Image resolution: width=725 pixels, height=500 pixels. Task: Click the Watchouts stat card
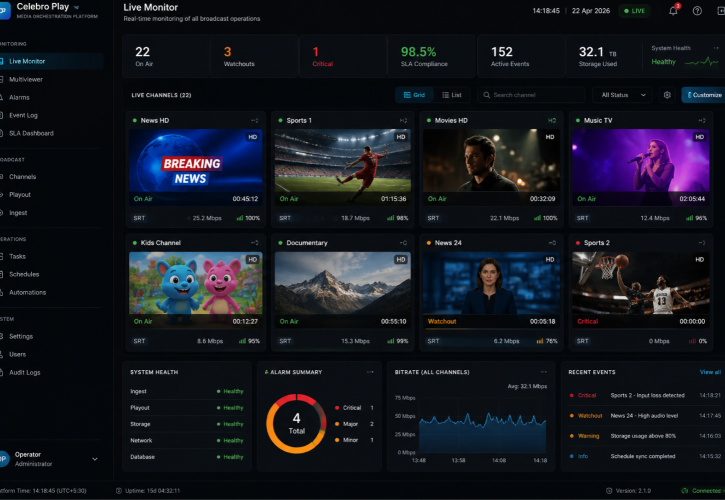coord(254,56)
